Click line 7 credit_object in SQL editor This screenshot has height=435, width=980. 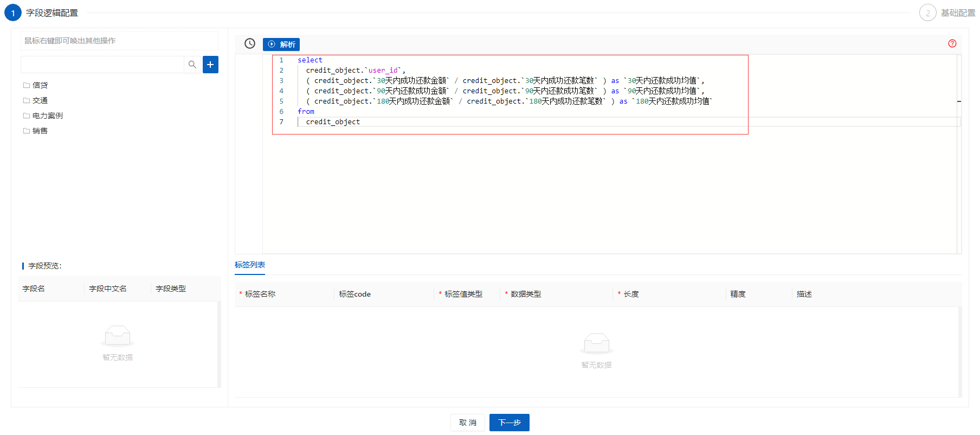pos(333,122)
